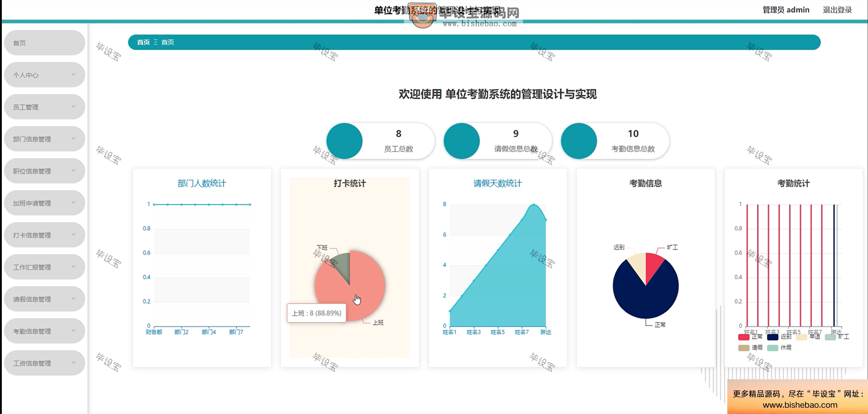Expand the 打卡信息管理 chevron
This screenshot has height=414, width=868.
tap(73, 234)
